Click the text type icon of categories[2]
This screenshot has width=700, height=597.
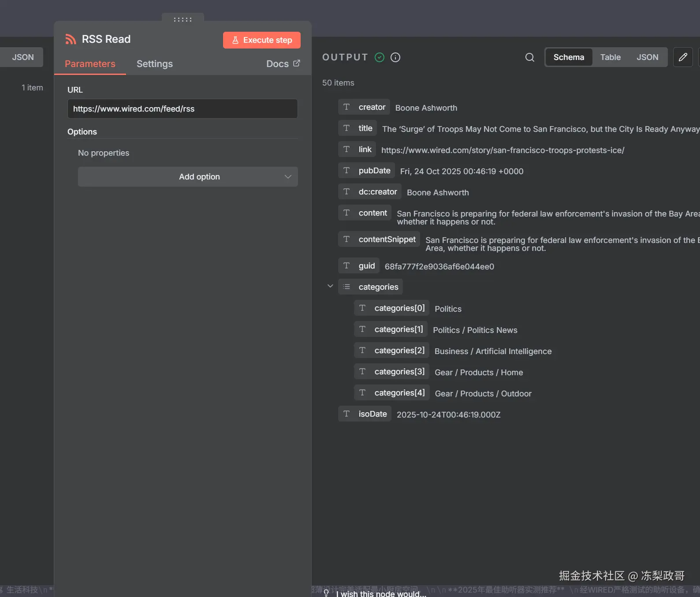click(362, 351)
